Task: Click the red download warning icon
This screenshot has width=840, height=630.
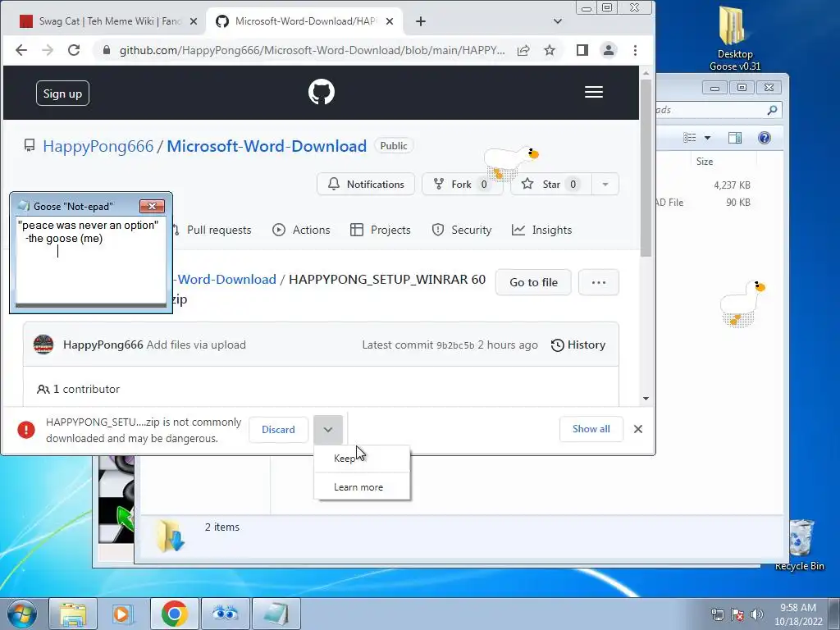Action: 25,430
